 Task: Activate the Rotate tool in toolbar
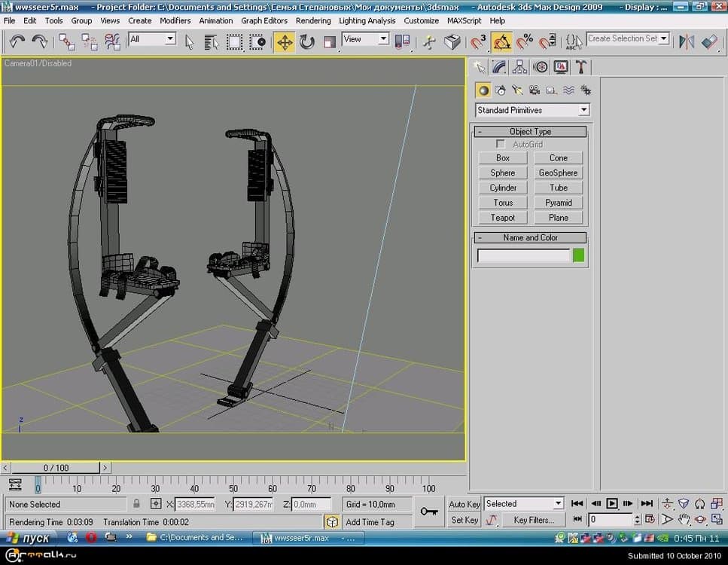pyautogui.click(x=307, y=42)
